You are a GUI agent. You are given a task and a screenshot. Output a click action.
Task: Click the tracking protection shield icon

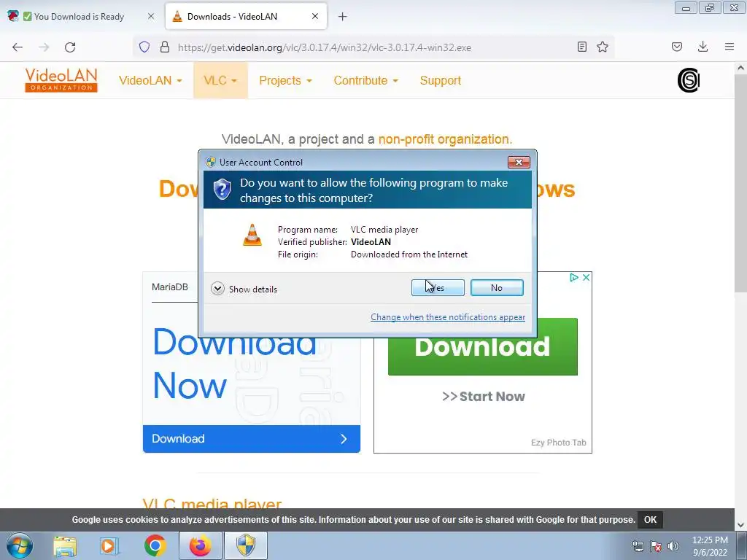pos(144,47)
